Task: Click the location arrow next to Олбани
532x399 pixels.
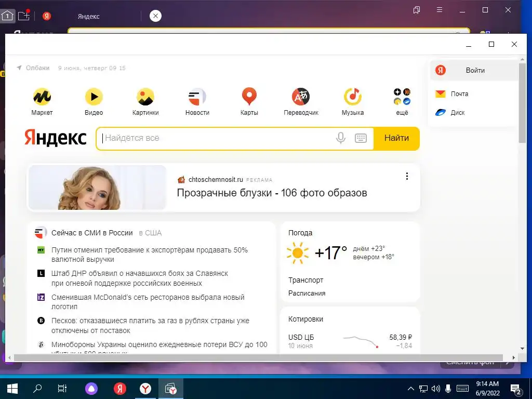Action: pyautogui.click(x=19, y=68)
